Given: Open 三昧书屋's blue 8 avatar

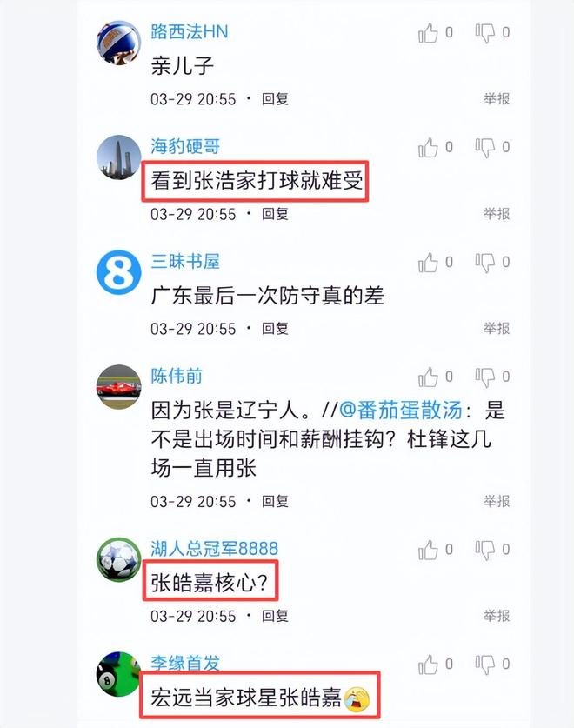Looking at the screenshot, I should pyautogui.click(x=118, y=272).
